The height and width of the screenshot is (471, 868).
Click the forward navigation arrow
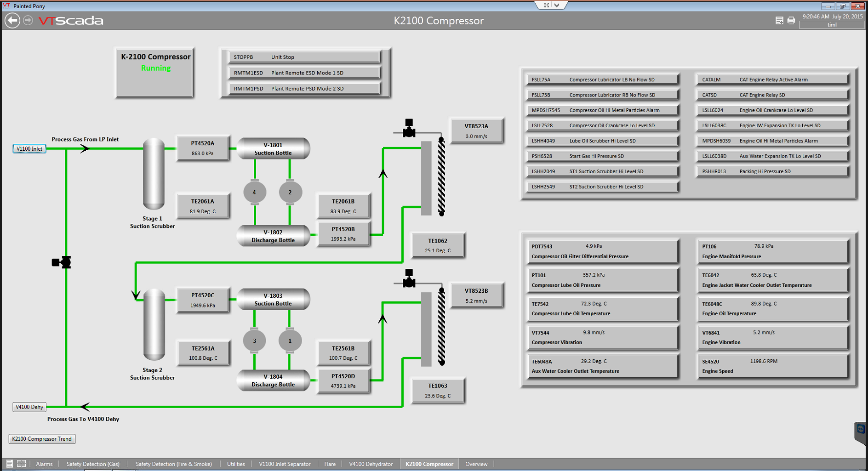coord(27,20)
